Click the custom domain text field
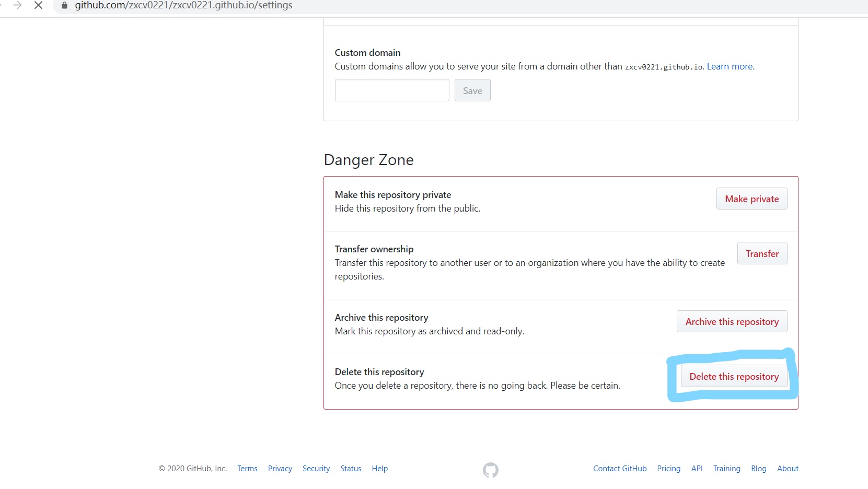Image resolution: width=868 pixels, height=489 pixels. tap(392, 90)
